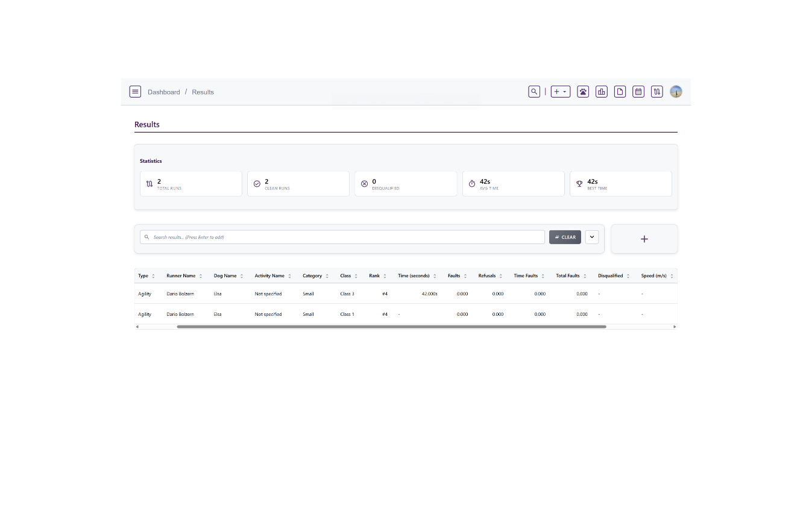Image resolution: width=812 pixels, height=513 pixels.
Task: Click the table horizontal scrollbar thumb
Action: tap(391, 327)
